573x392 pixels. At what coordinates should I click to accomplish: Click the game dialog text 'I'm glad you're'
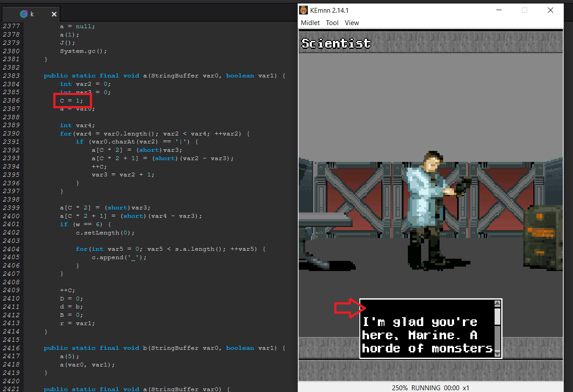[420, 322]
